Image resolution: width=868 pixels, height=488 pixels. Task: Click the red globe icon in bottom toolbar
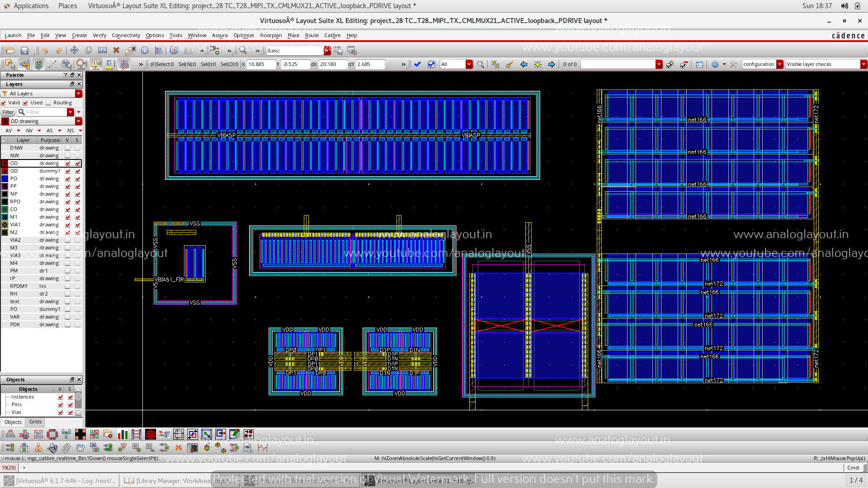(x=151, y=434)
